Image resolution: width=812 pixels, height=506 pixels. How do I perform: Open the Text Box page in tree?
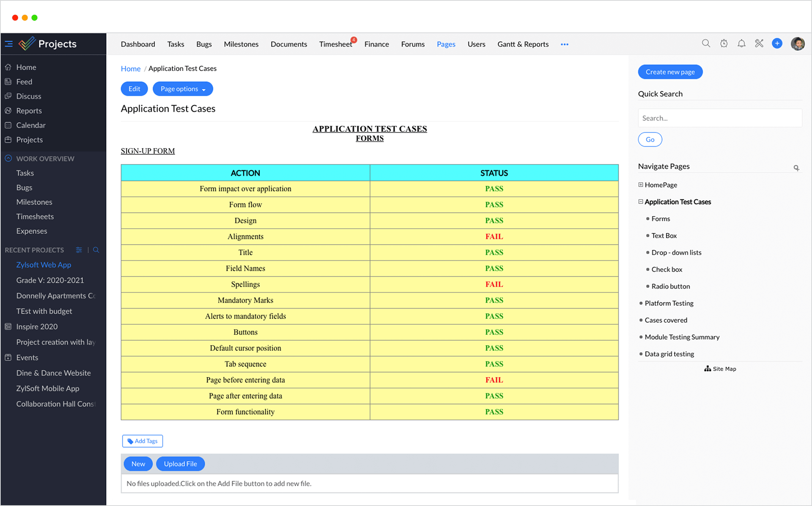click(x=664, y=235)
